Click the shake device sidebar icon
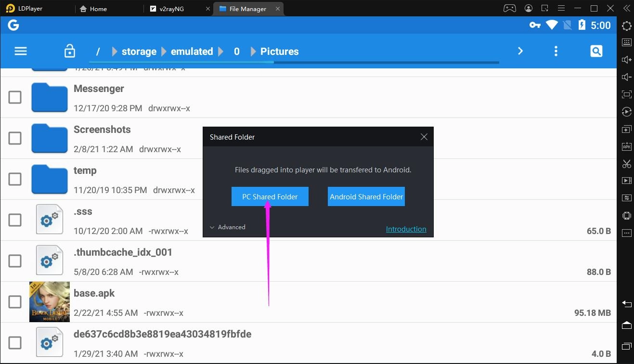Viewport: 634px width, 364px height. pyautogui.click(x=626, y=215)
